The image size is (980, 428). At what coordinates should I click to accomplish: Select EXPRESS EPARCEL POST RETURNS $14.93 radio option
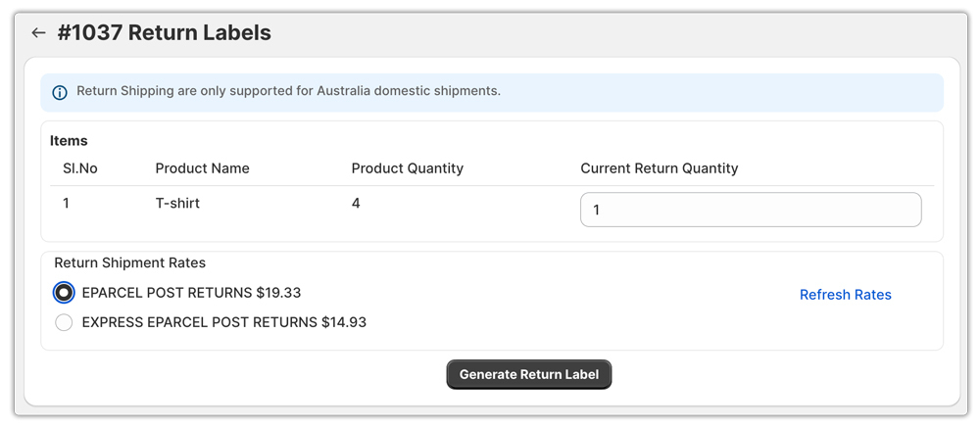coord(64,322)
